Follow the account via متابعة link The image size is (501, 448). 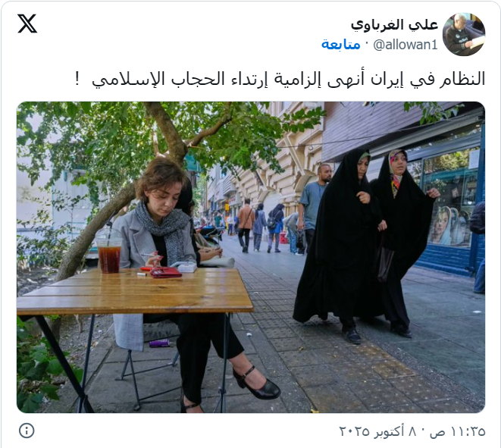tap(341, 45)
